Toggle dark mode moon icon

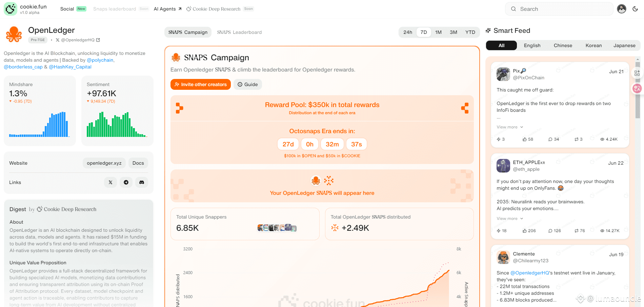tap(635, 9)
